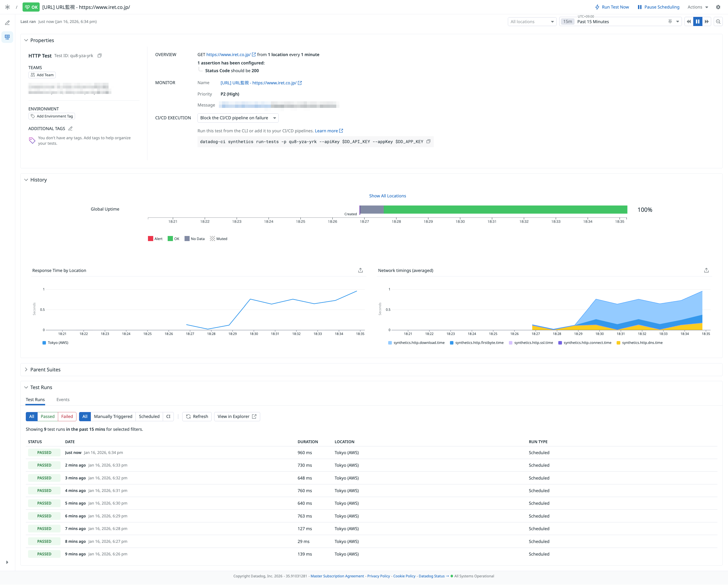728x585 pixels.
Task: Click the settings gear icon
Action: pyautogui.click(x=718, y=7)
